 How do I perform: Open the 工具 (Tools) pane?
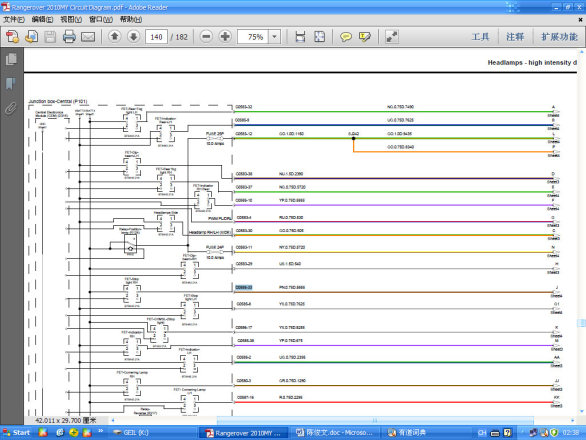point(480,37)
